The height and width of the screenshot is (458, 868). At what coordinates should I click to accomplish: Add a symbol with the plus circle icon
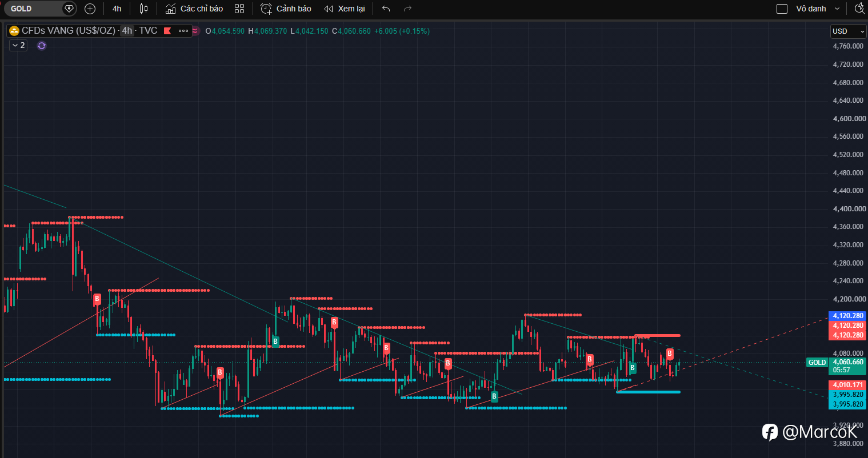coord(90,9)
